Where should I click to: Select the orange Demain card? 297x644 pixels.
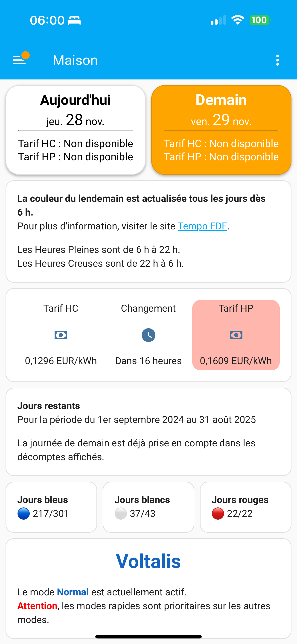[221, 130]
